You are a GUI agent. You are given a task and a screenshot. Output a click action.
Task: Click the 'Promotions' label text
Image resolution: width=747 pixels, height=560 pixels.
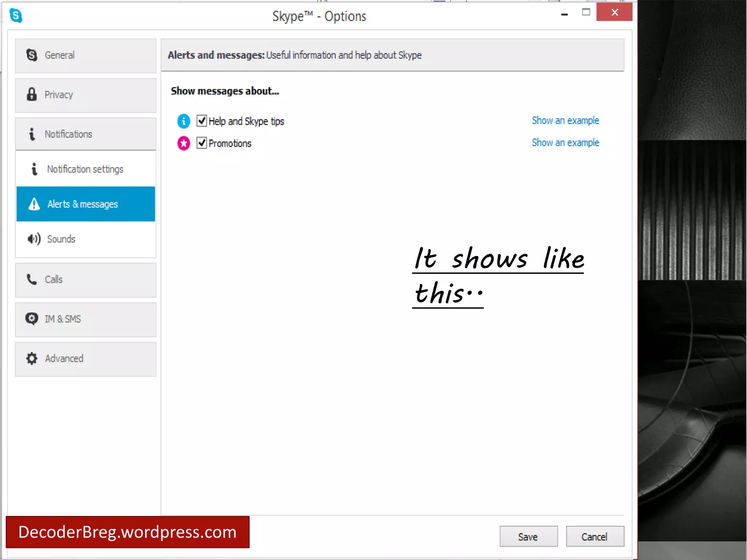click(230, 144)
